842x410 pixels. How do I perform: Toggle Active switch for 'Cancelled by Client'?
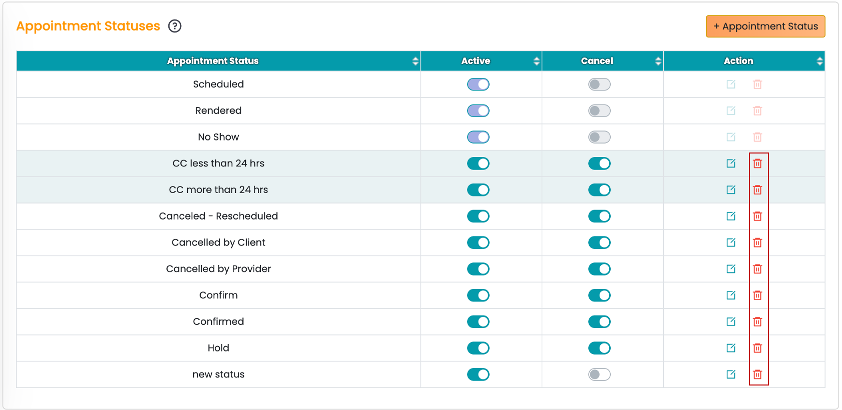click(478, 242)
